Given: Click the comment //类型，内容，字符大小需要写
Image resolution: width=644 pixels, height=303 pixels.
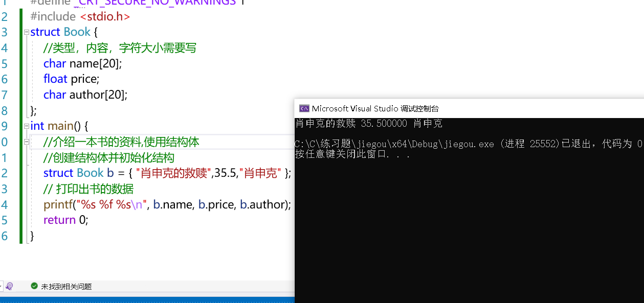Looking at the screenshot, I should 120,48.
